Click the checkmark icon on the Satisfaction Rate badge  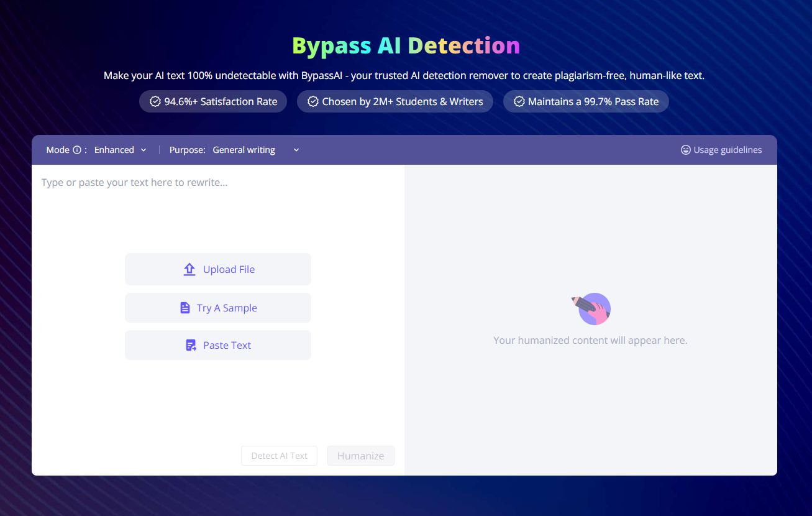point(155,101)
